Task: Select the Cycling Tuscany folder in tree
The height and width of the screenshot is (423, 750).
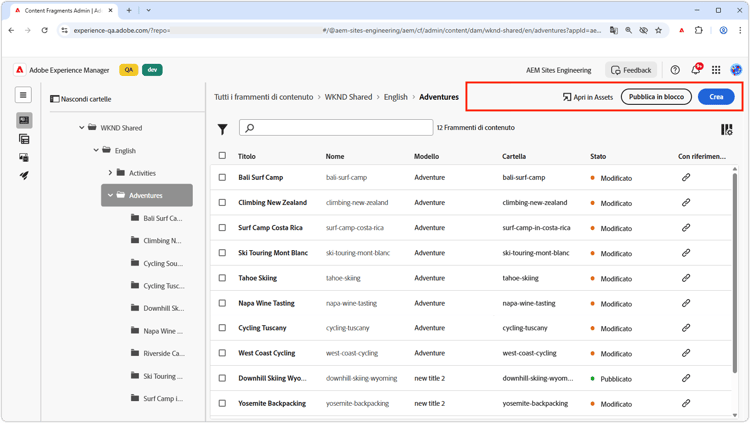Action: click(x=162, y=286)
